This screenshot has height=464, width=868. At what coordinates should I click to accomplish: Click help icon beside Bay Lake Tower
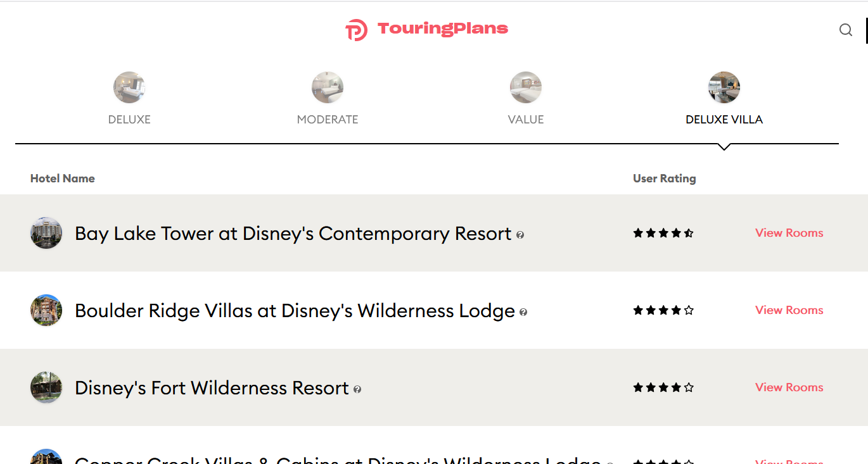pos(520,235)
